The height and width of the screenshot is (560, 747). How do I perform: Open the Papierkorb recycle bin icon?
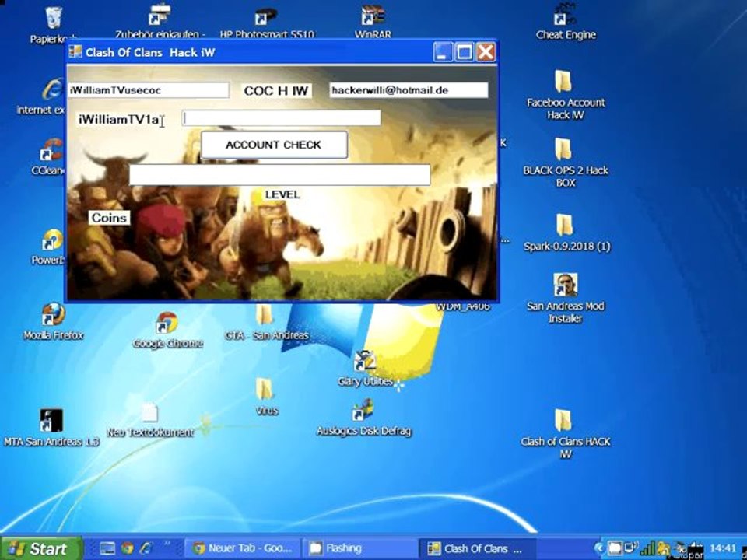point(54,18)
